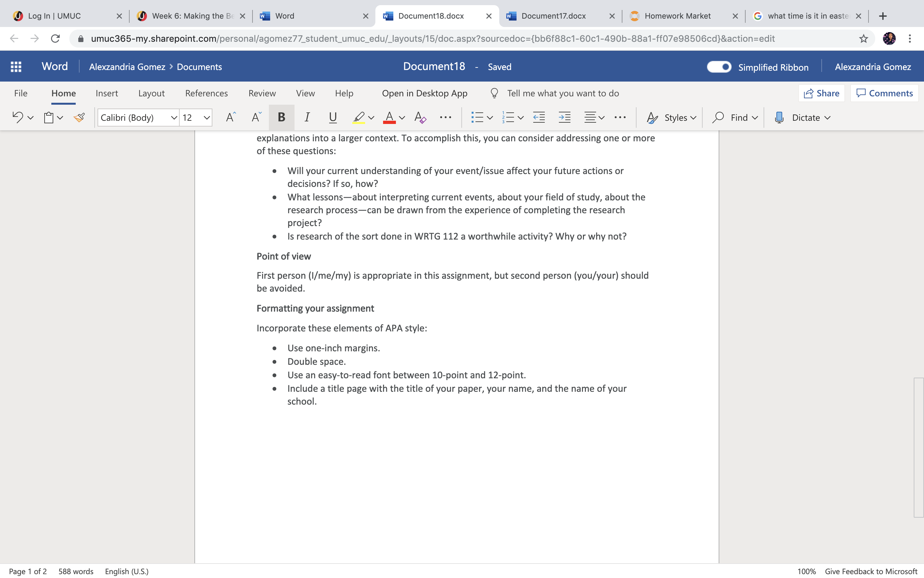Apply the text highlight color pen
Image resolution: width=924 pixels, height=578 pixels.
tap(358, 117)
